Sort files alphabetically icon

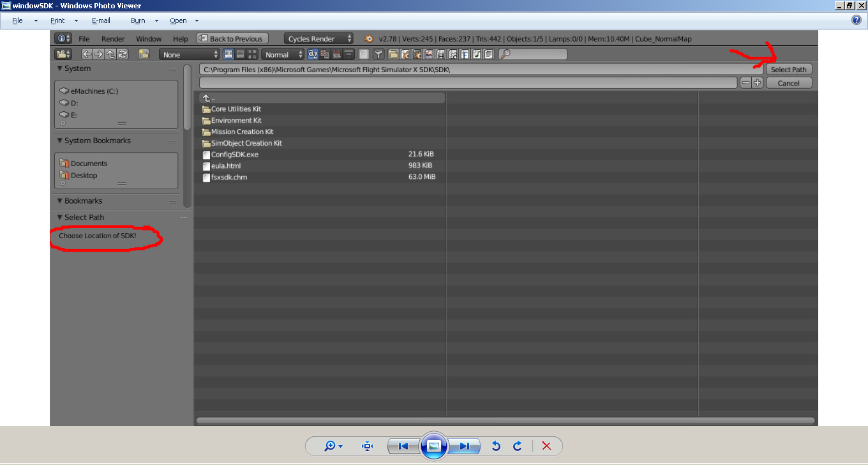coord(313,55)
